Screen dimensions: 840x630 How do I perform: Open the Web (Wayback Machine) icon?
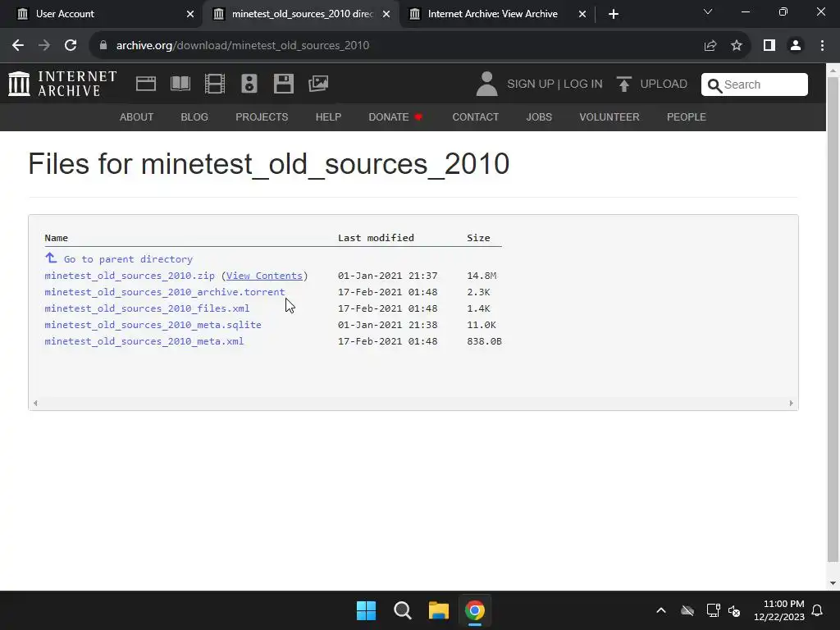(146, 84)
